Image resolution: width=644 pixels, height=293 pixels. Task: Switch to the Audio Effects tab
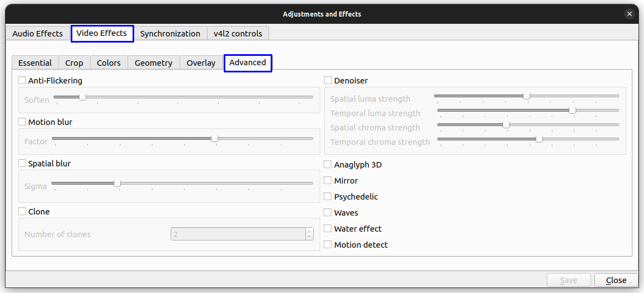coord(38,34)
